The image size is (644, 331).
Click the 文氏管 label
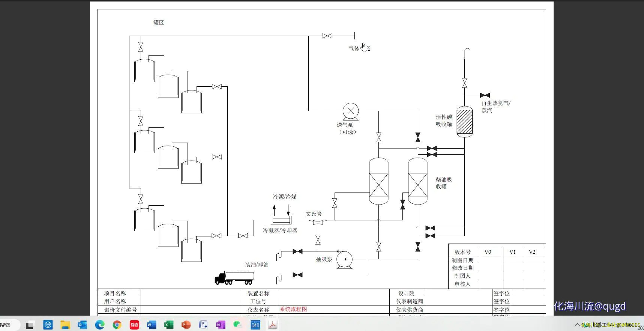point(314,214)
